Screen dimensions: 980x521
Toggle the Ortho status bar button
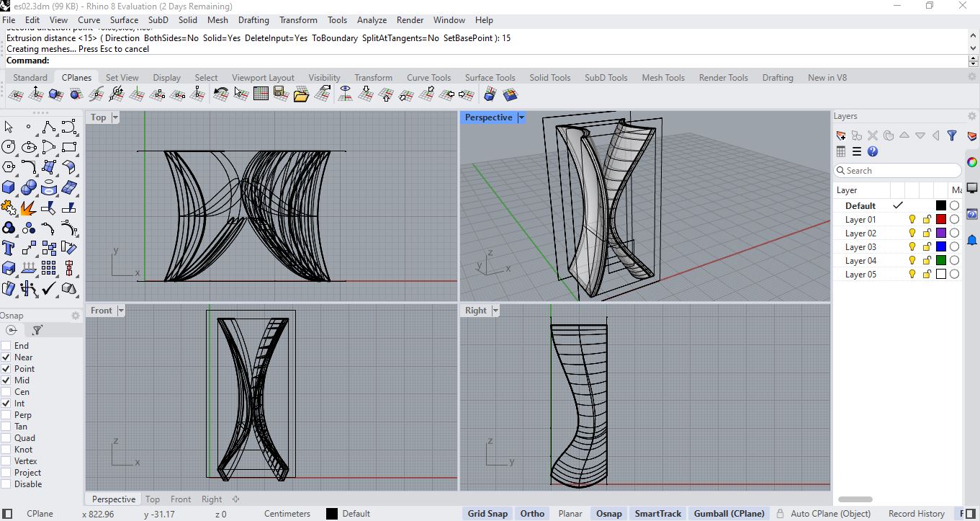(532, 514)
